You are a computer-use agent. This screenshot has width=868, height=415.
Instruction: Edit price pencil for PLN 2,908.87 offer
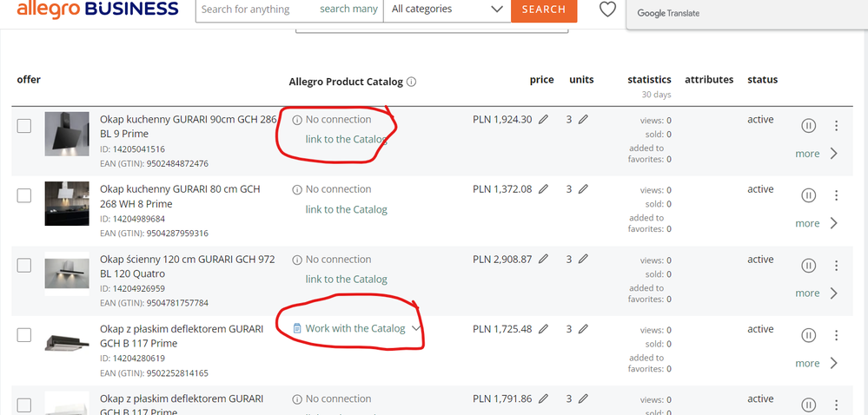544,259
